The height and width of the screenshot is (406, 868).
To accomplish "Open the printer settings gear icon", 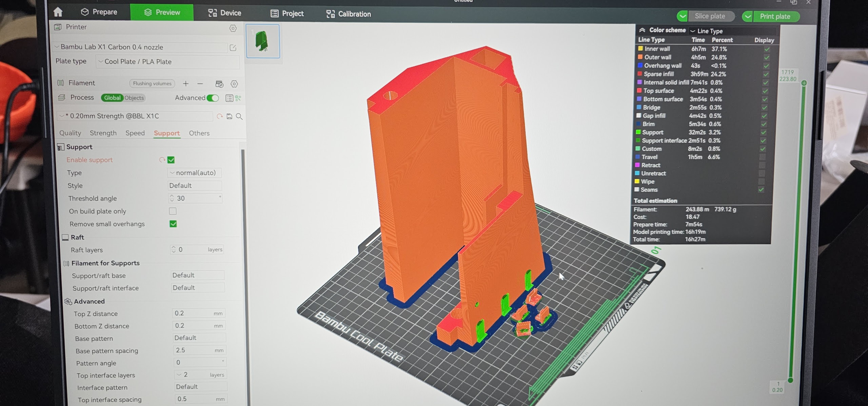I will tap(233, 28).
